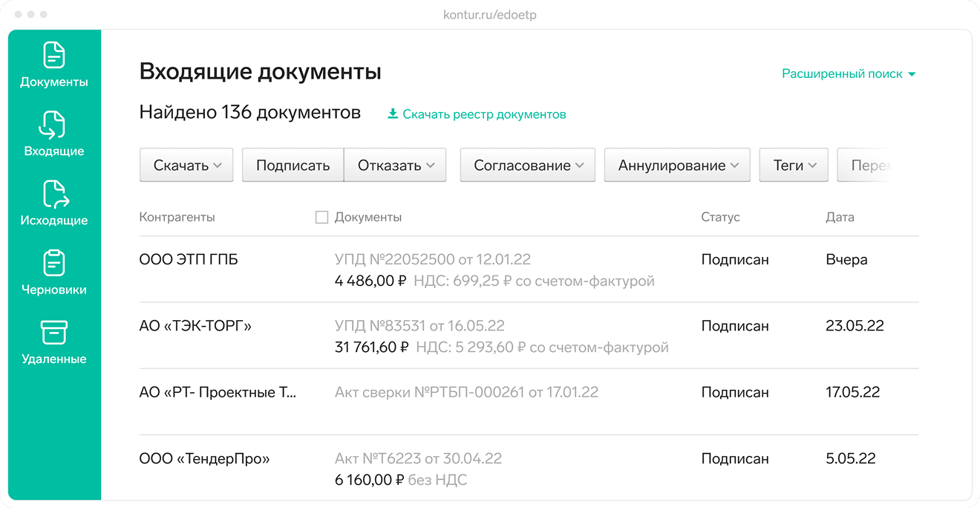Viewport: 980px width, 508px height.
Task: Click Подписан status of АО «ТЭК-ТОРГ» row
Action: point(735,326)
